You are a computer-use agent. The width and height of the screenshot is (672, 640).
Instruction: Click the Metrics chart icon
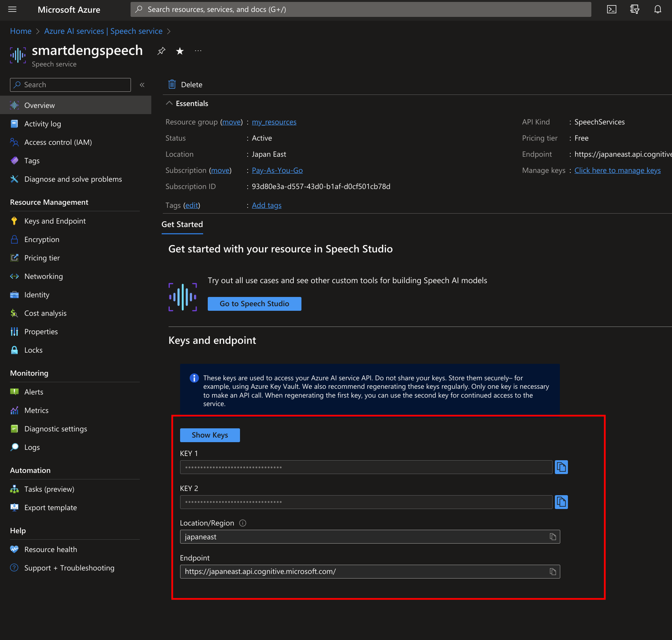tap(14, 410)
